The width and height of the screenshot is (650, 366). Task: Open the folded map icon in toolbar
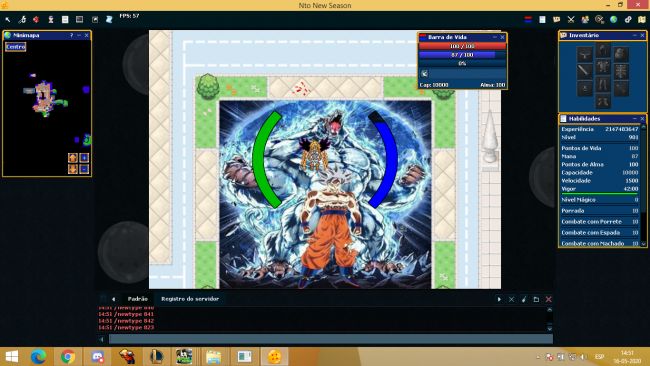pyautogui.click(x=642, y=19)
